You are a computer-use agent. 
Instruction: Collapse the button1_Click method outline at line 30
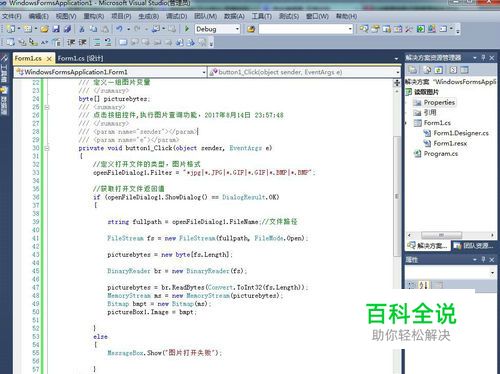coord(47,148)
